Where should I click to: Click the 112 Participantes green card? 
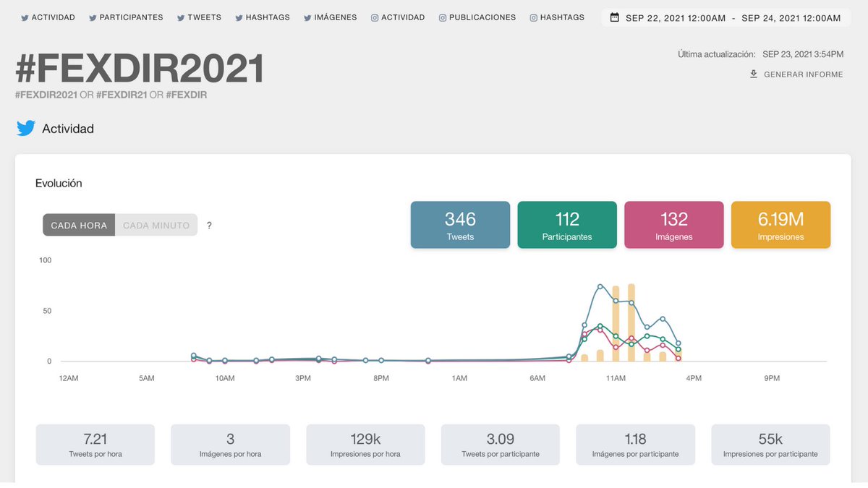pos(567,225)
